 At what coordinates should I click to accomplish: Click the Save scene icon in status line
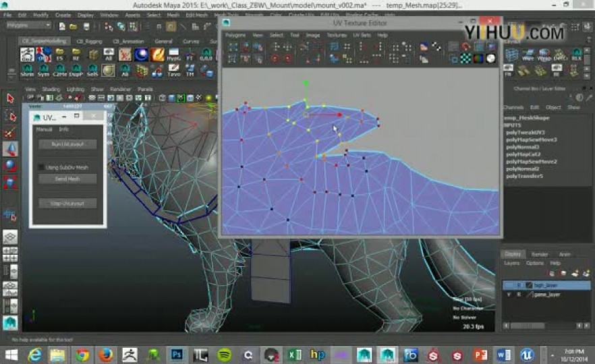tap(86, 26)
